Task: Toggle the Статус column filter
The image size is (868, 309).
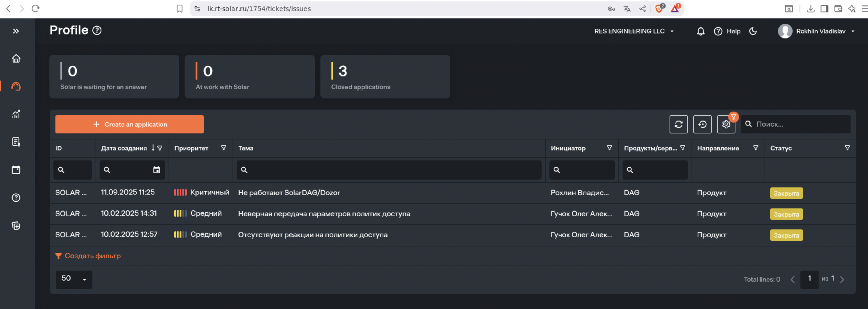Action: [x=847, y=148]
